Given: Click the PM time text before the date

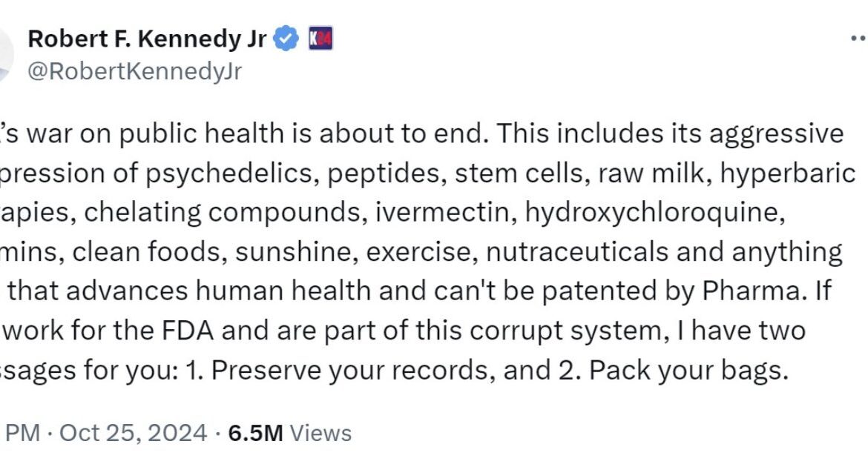Looking at the screenshot, I should tap(22, 433).
